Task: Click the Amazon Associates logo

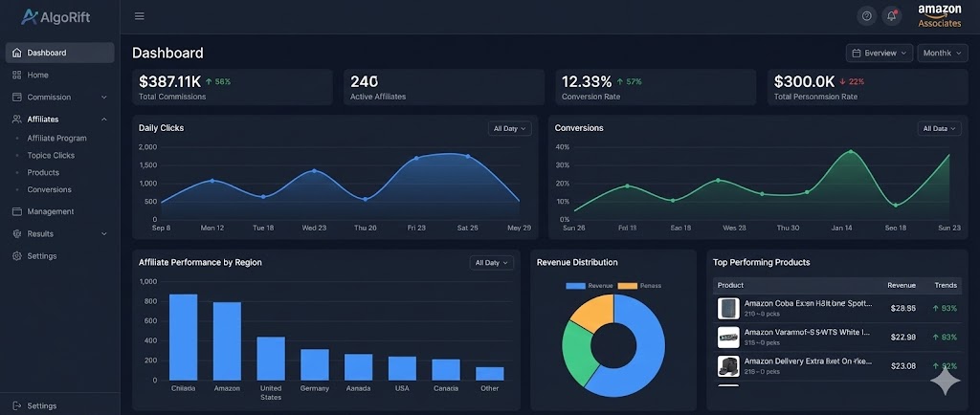Action: (x=939, y=16)
